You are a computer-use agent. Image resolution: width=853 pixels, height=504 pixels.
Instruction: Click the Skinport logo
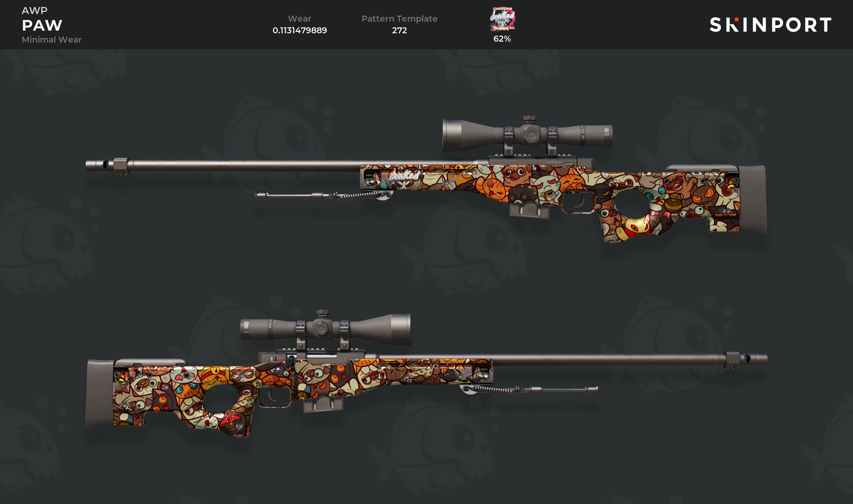click(770, 25)
